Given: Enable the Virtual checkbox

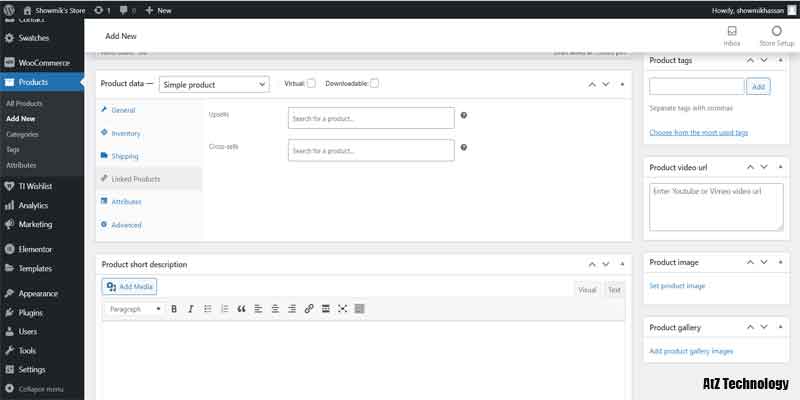Looking at the screenshot, I should click(311, 83).
